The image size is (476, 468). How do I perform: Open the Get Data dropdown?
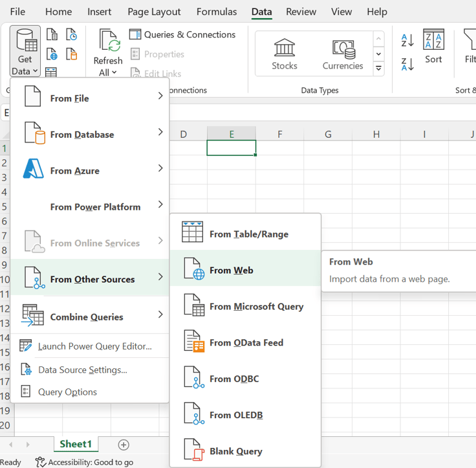(x=25, y=52)
